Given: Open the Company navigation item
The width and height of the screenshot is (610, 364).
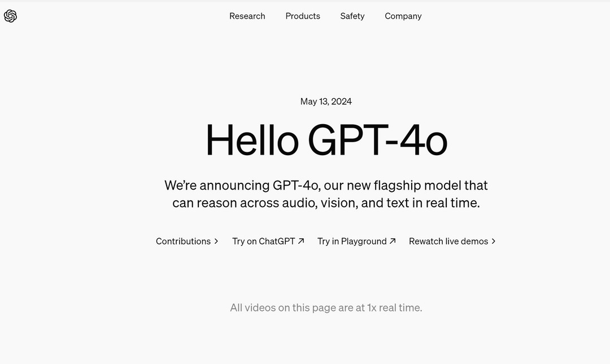Looking at the screenshot, I should (403, 16).
